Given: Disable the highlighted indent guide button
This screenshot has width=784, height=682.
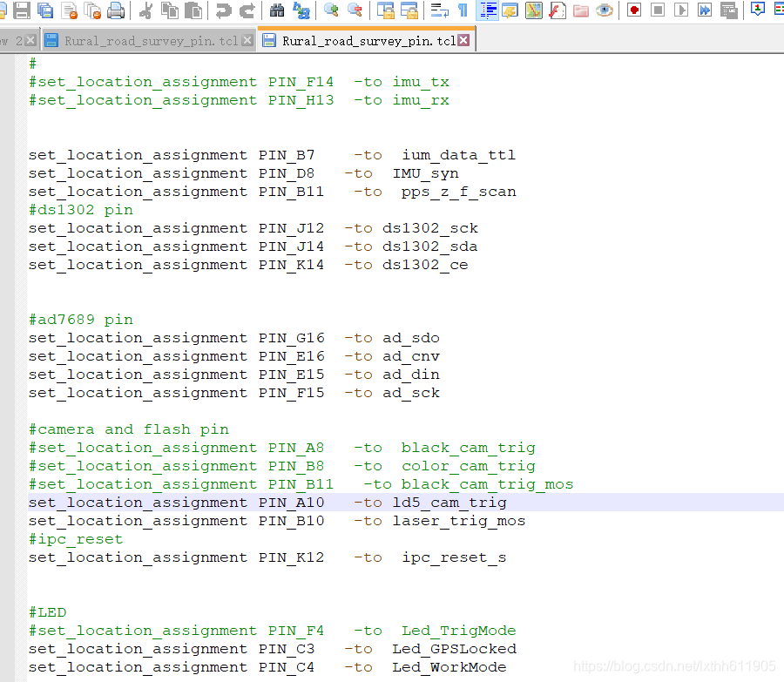Looking at the screenshot, I should point(488,10).
